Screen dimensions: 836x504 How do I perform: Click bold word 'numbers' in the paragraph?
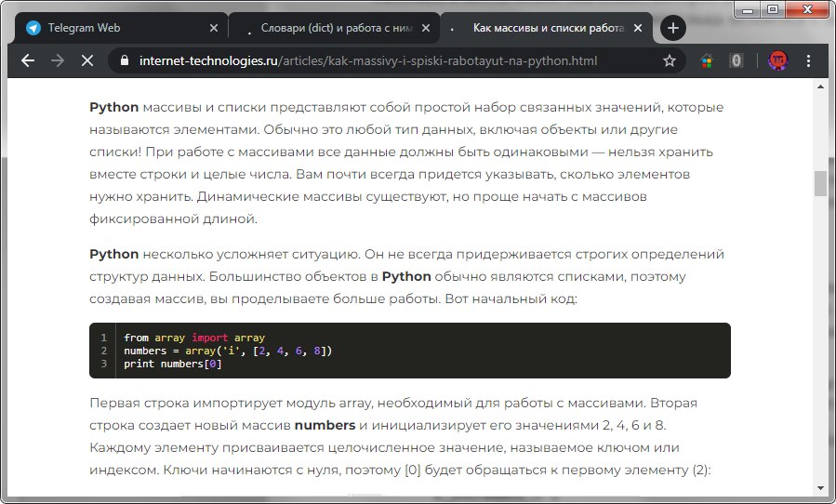(x=325, y=425)
